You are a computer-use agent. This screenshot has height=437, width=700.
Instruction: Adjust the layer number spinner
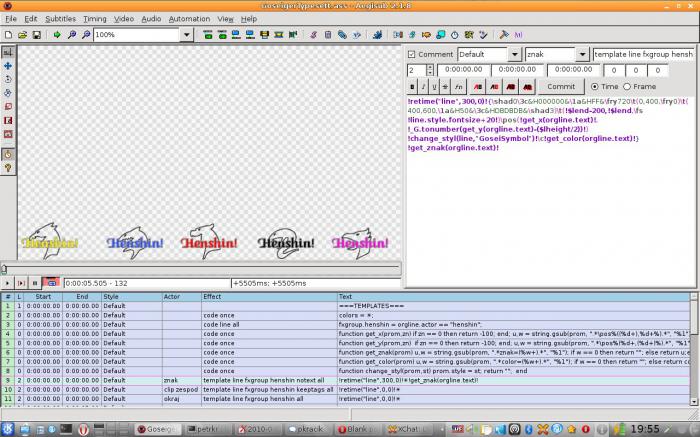pos(430,70)
